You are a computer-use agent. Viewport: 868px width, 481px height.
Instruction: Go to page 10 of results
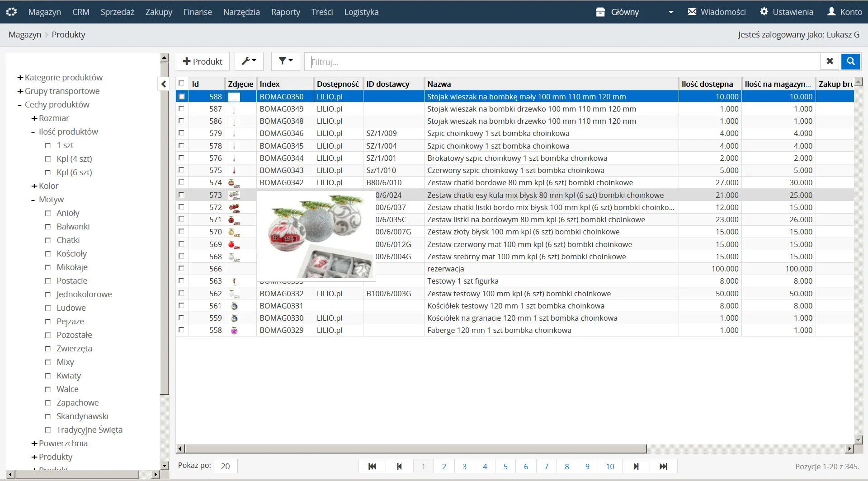pyautogui.click(x=610, y=466)
